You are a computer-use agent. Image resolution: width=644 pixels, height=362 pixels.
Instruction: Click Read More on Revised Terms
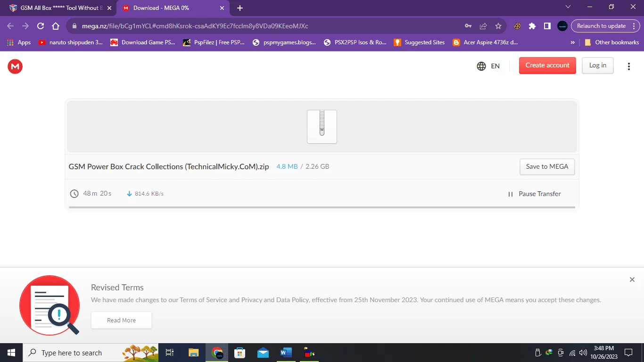[121, 320]
